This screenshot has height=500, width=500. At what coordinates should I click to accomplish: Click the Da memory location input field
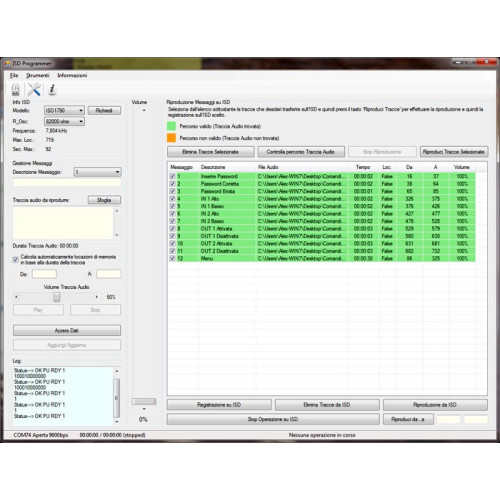pos(44,274)
